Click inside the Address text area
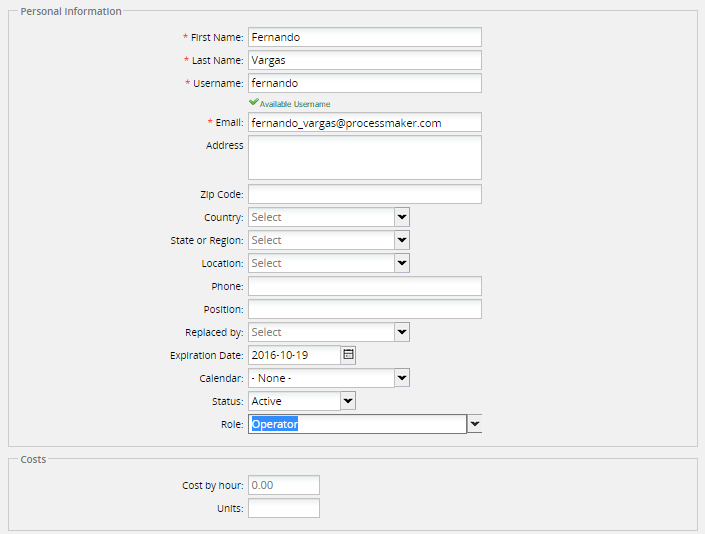This screenshot has height=534, width=705. (364, 158)
